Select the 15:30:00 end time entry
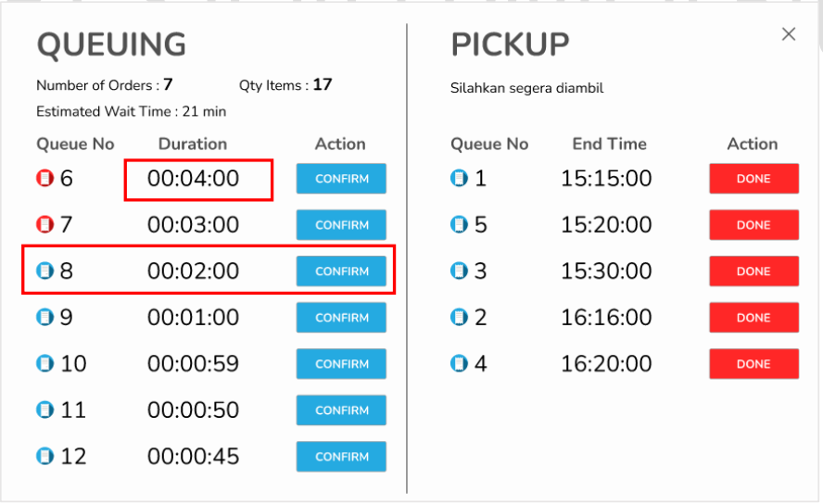Viewport: 823px width, 504px height. [x=606, y=271]
